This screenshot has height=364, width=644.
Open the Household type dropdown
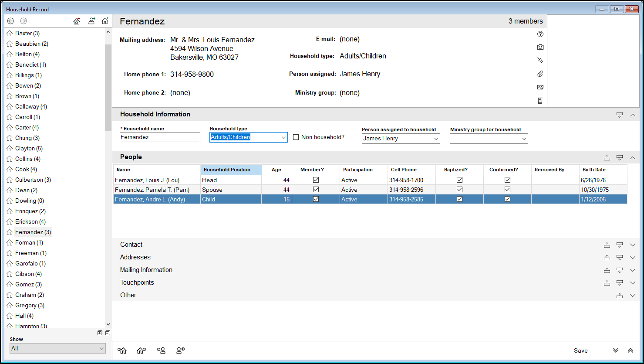(x=283, y=137)
